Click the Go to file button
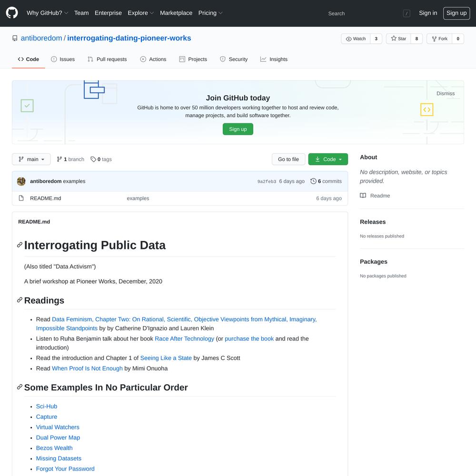476x476 pixels. pos(288,159)
